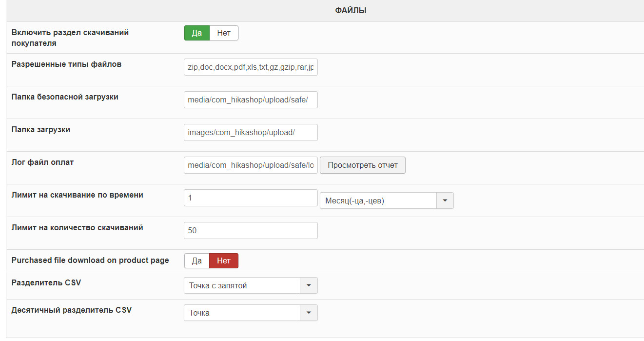Expand Десятичный разделитель CSV dropdown arrow

point(309,313)
